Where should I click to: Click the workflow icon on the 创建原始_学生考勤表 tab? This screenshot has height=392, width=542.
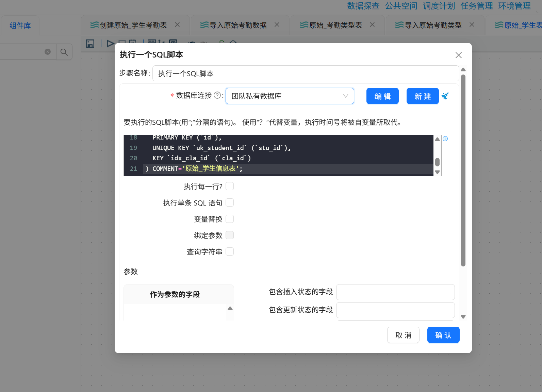coord(94,25)
